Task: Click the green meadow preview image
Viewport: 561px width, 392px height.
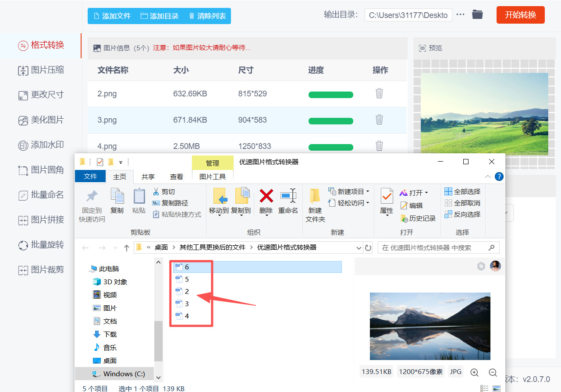Action: coord(484,113)
